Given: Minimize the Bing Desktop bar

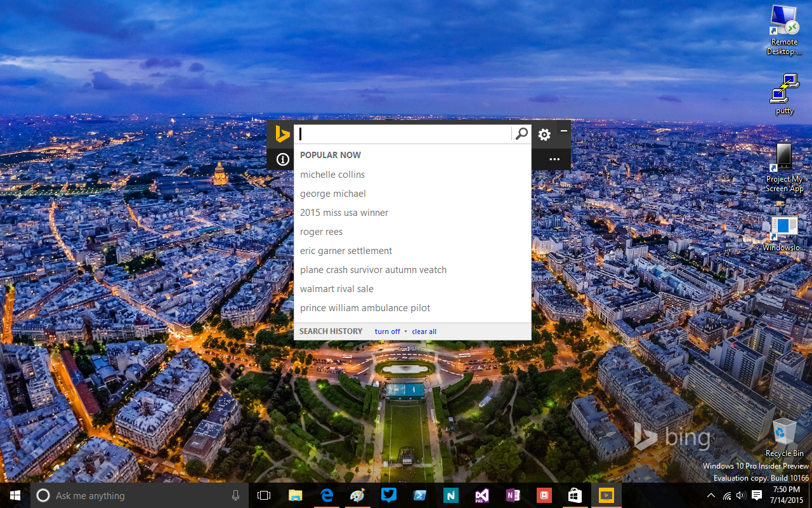Looking at the screenshot, I should click(563, 131).
